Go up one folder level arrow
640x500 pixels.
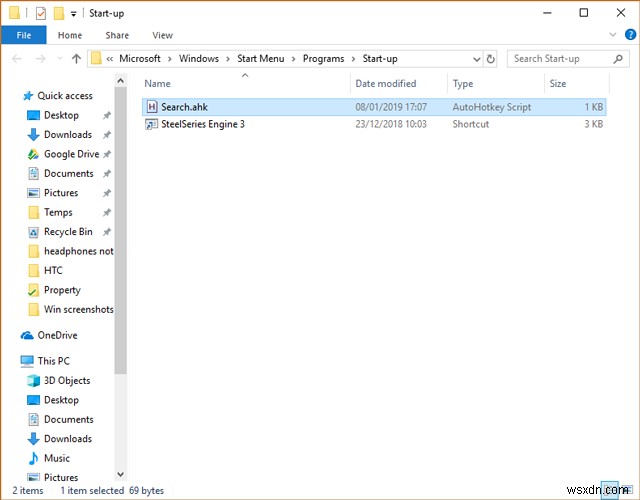point(76,59)
